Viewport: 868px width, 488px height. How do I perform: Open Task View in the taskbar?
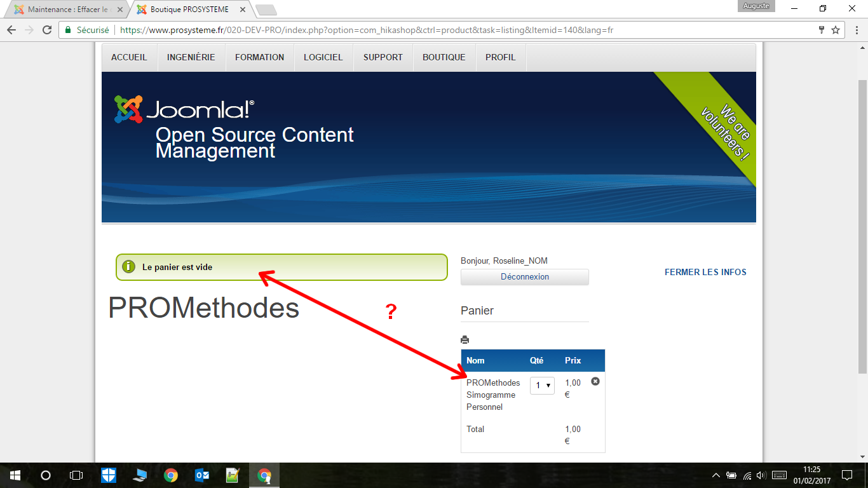tap(76, 475)
